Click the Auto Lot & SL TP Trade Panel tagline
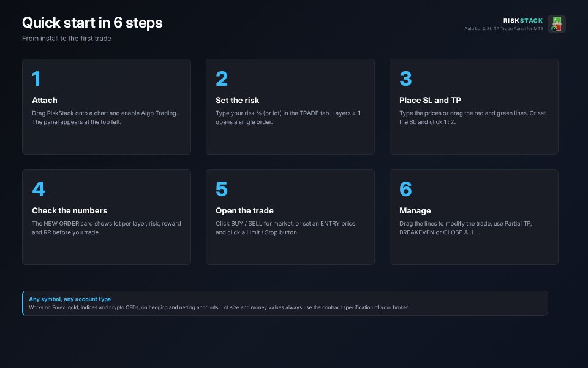The width and height of the screenshot is (588, 368). (x=503, y=29)
